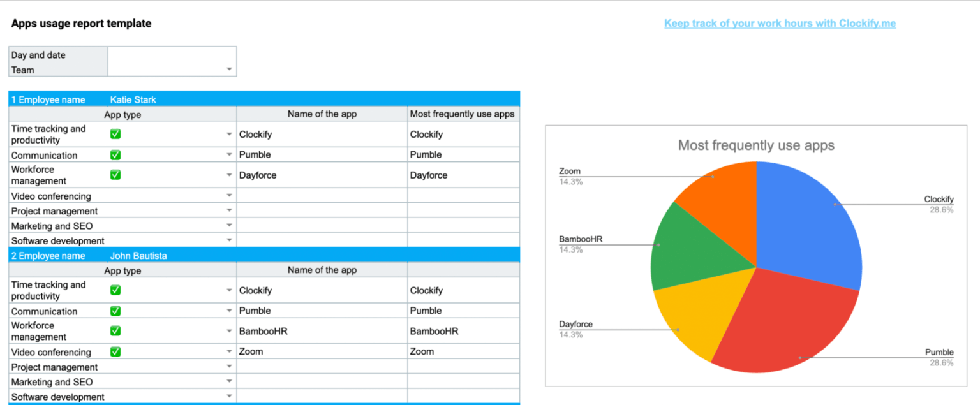Open the Clockify.me work hours link

(x=780, y=24)
